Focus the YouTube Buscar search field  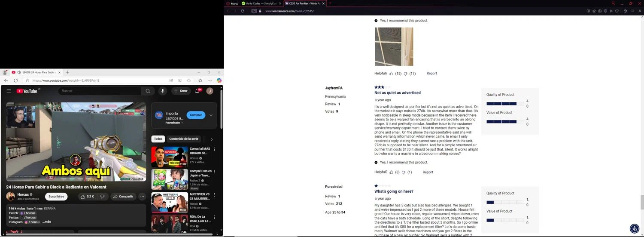click(100, 91)
